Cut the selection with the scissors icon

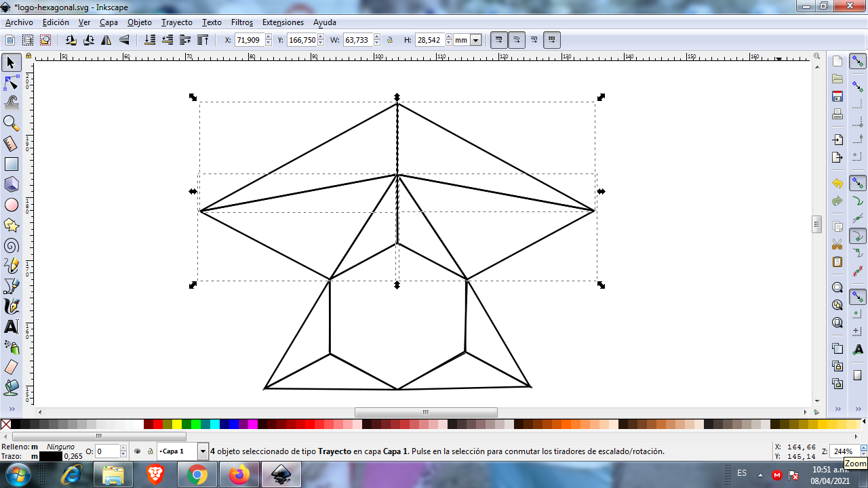(837, 244)
